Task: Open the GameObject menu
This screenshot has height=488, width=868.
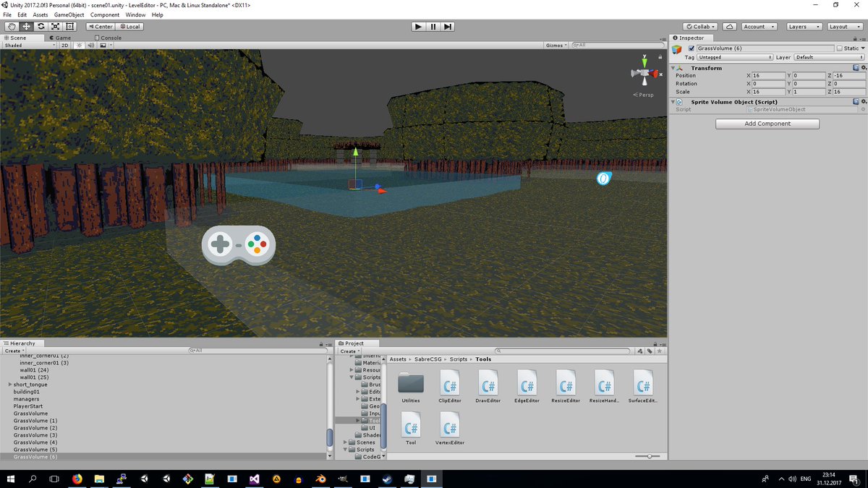Action: tap(68, 14)
